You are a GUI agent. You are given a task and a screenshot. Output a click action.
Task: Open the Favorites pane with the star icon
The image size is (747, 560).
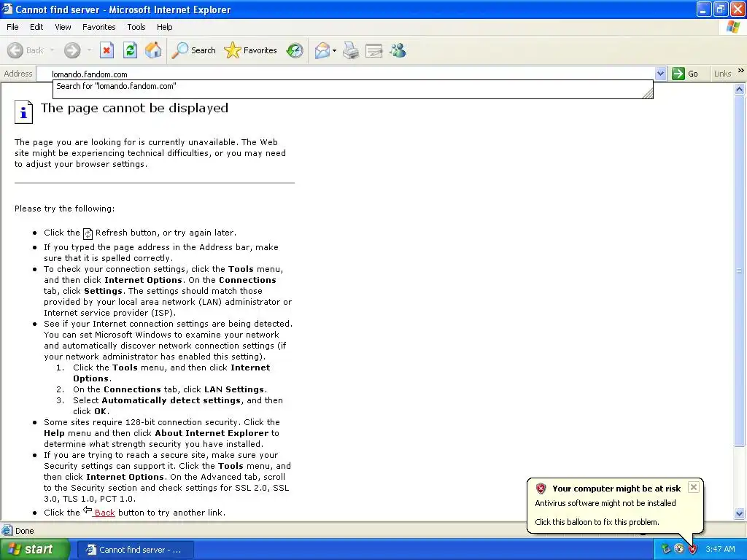coord(251,50)
